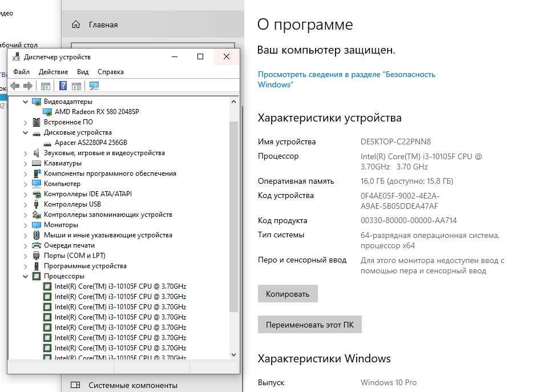Open the Действие menu
537x392 pixels.
[x=53, y=72]
